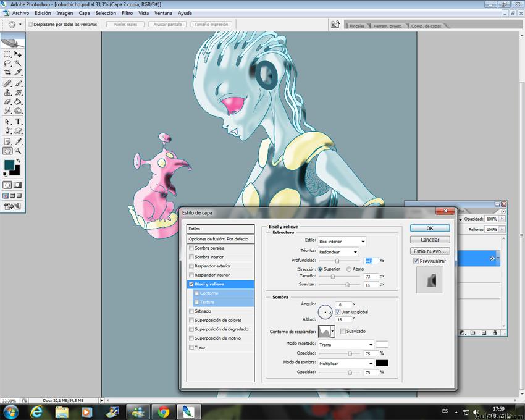525x420 pixels.
Task: Select the Move tool
Action: (18, 54)
